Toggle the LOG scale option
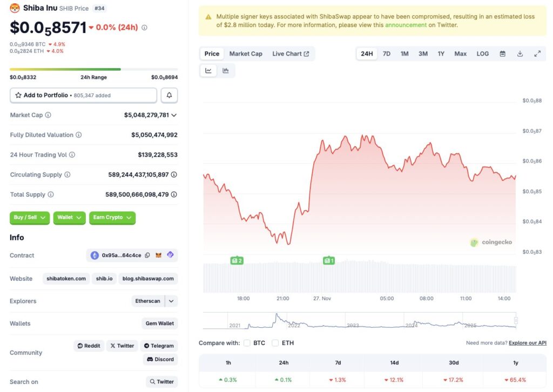This screenshot has height=392, width=553. pos(482,54)
